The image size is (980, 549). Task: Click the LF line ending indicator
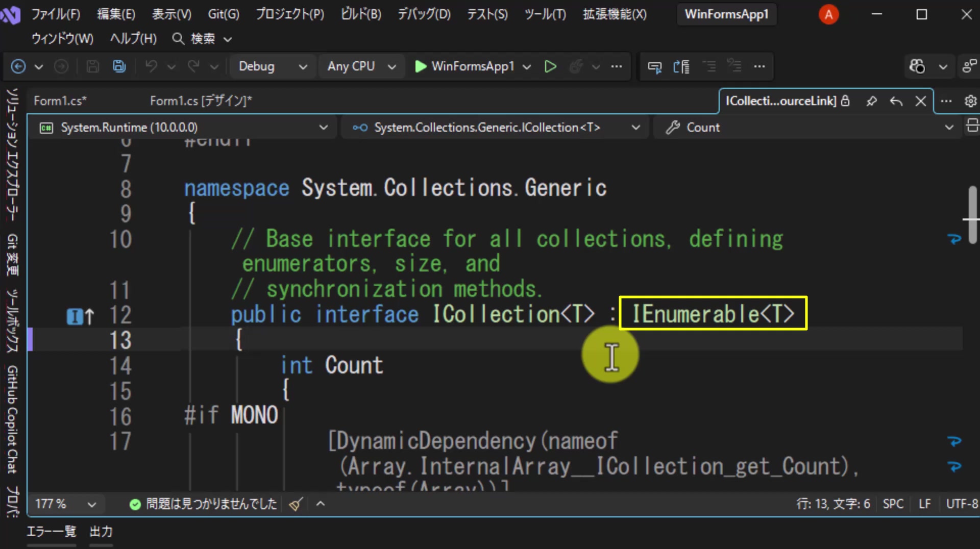(924, 504)
